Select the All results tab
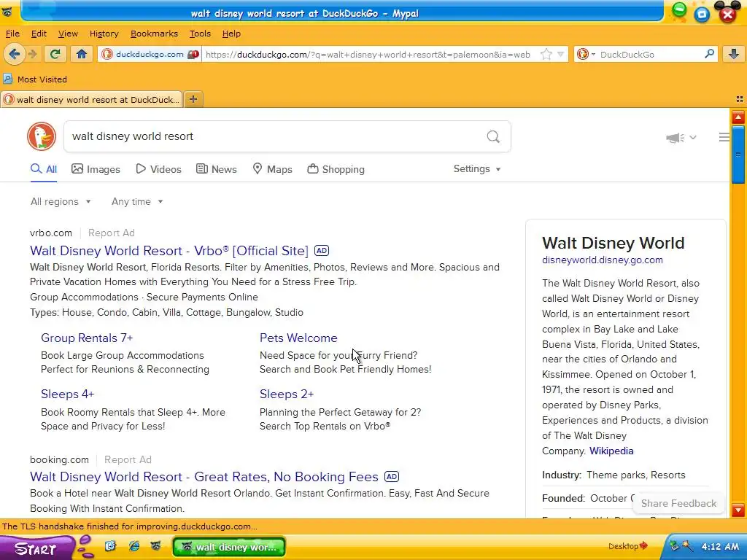 coord(43,169)
